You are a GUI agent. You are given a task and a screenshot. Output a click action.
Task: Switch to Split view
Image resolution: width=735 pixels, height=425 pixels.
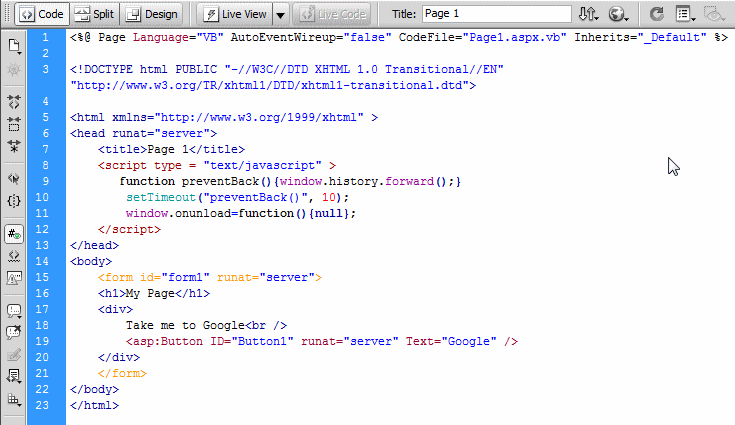[95, 14]
